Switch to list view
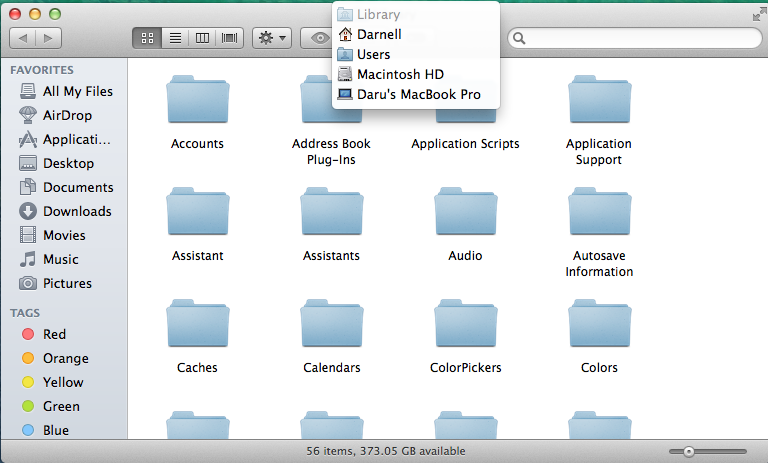Image resolution: width=768 pixels, height=463 pixels. point(175,38)
